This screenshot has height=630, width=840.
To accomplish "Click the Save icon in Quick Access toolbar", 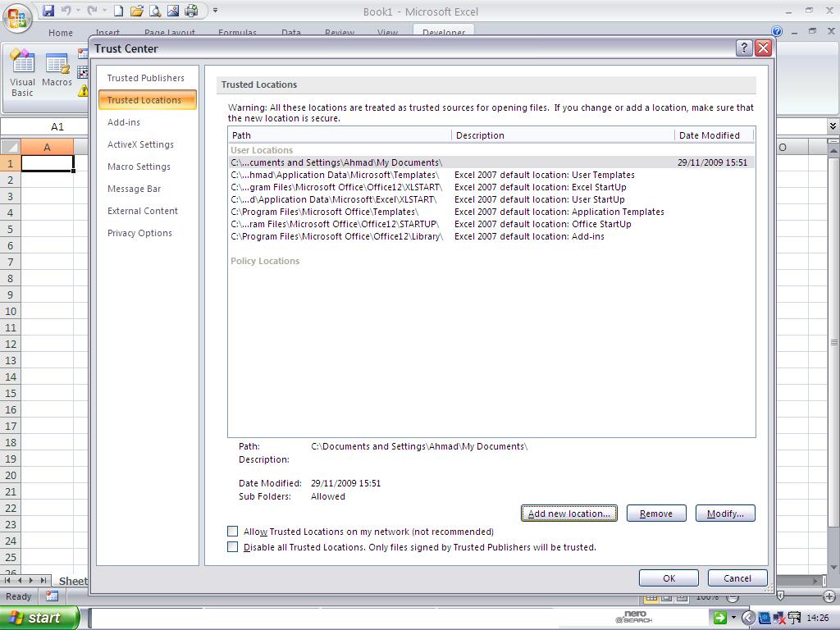I will coord(48,10).
